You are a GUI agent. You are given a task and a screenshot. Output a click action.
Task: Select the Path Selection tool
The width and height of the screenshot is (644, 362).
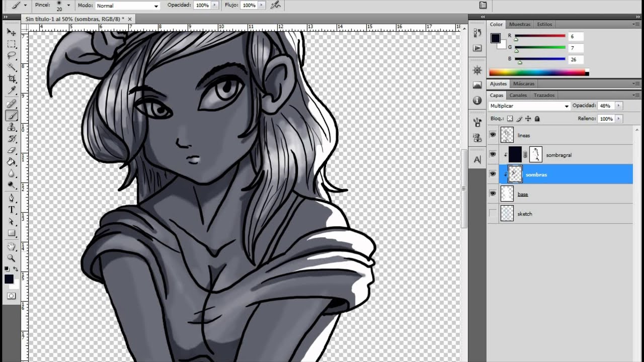click(11, 221)
